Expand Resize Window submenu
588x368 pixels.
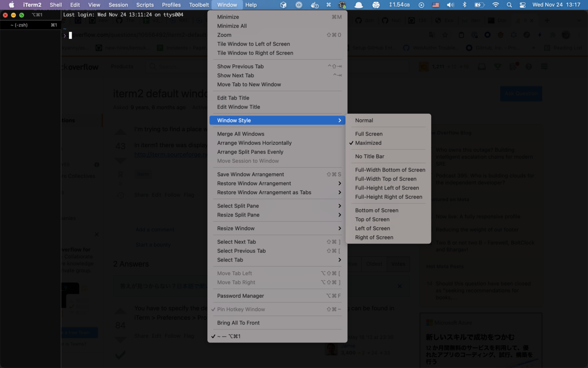point(277,228)
